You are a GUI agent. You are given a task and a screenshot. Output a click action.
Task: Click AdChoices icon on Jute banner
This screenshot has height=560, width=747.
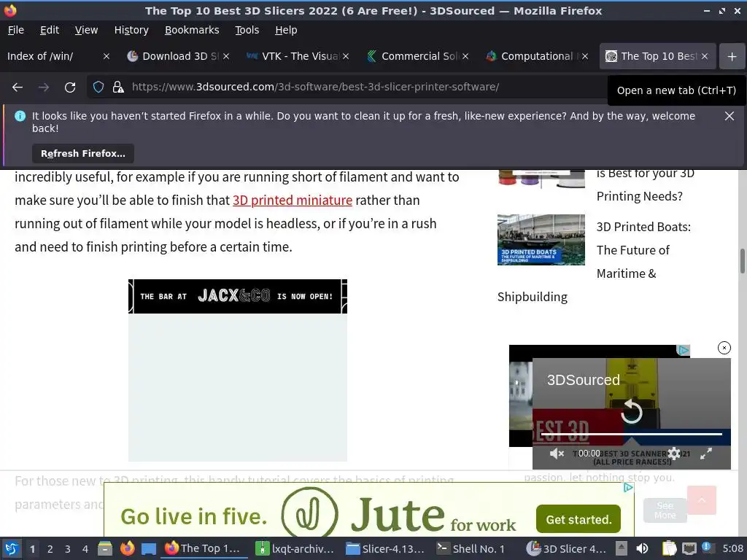628,488
